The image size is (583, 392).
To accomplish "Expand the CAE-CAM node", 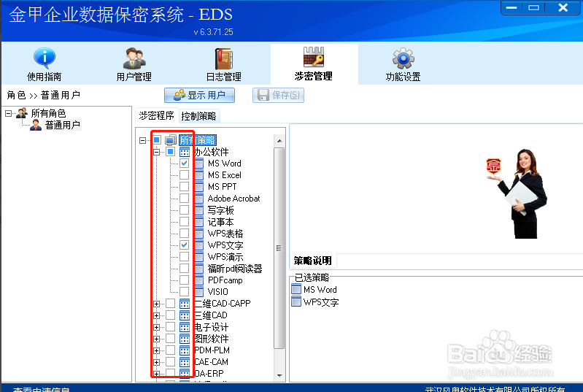I will (x=157, y=362).
